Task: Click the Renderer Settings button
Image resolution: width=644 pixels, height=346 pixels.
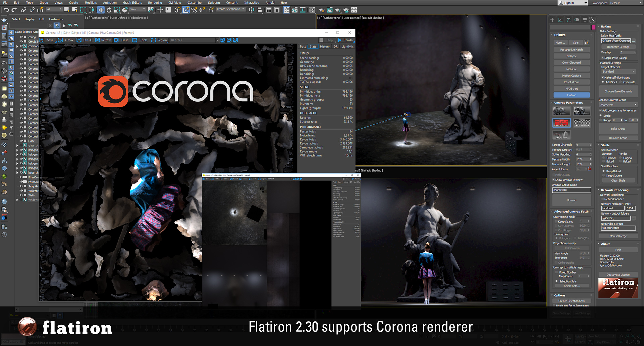Action: pyautogui.click(x=618, y=47)
